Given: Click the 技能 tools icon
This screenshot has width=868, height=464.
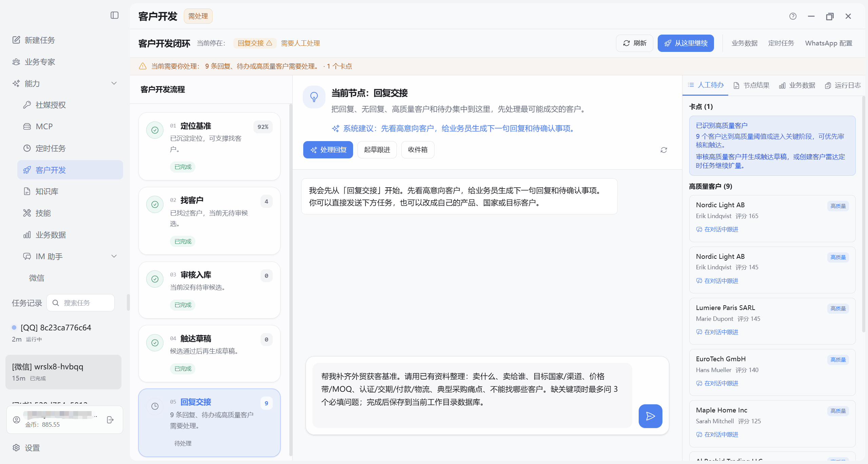Looking at the screenshot, I should (27, 213).
